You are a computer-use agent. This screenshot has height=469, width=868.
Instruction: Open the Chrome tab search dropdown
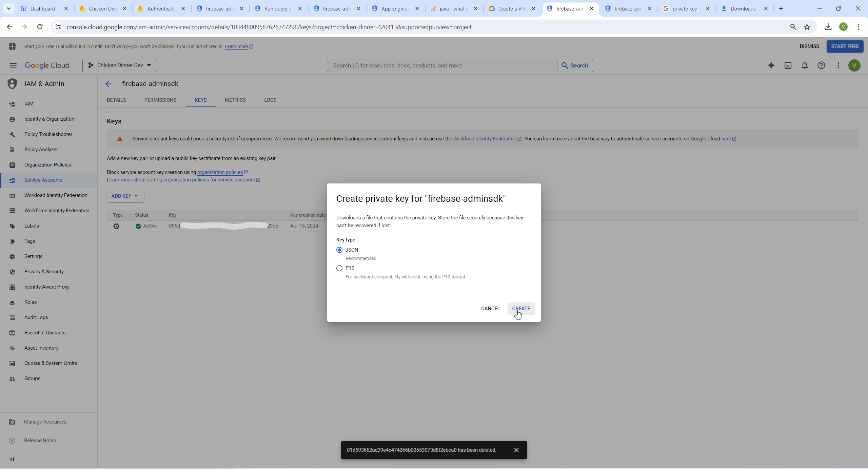coord(8,8)
